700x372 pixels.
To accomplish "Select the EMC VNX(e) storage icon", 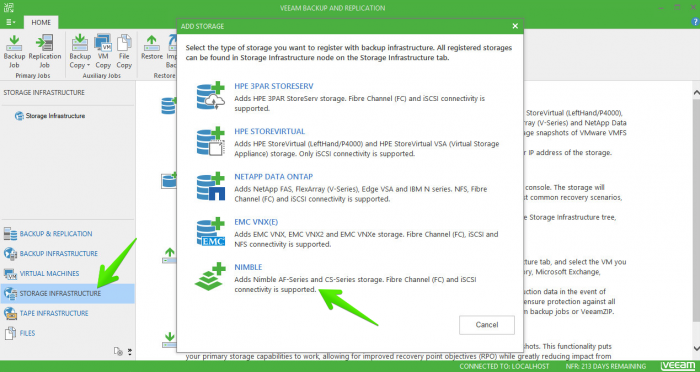I will pos(211,232).
